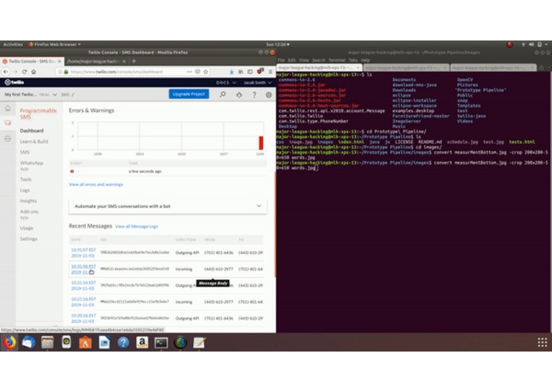Viewport: 552px width, 392px height.
Task: Open the terminal Search menu
Action: point(318,60)
